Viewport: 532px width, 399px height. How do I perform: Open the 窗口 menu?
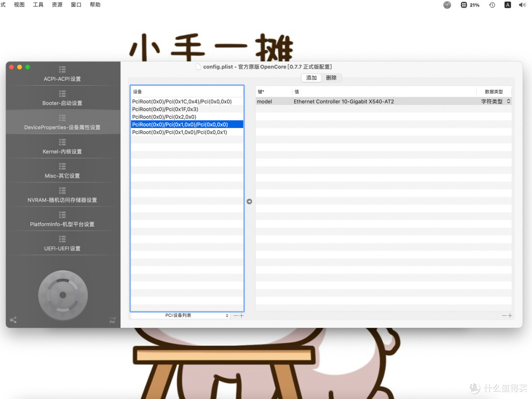pos(76,5)
